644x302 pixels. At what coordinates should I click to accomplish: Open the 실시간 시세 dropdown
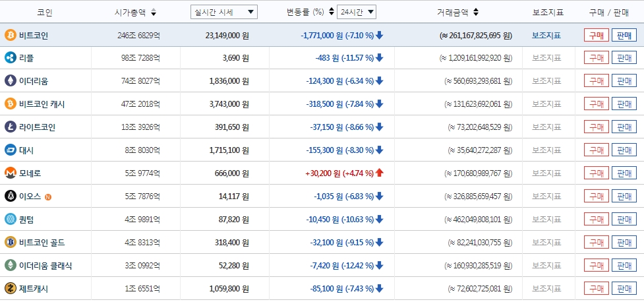click(223, 12)
